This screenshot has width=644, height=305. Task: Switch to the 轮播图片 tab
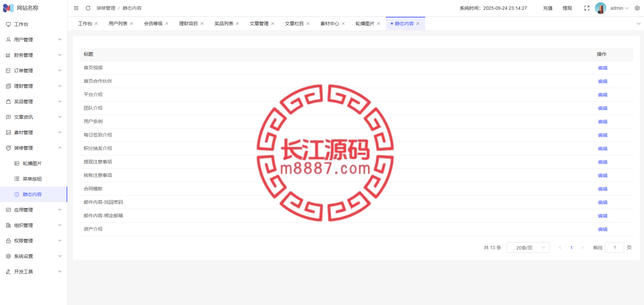click(365, 24)
